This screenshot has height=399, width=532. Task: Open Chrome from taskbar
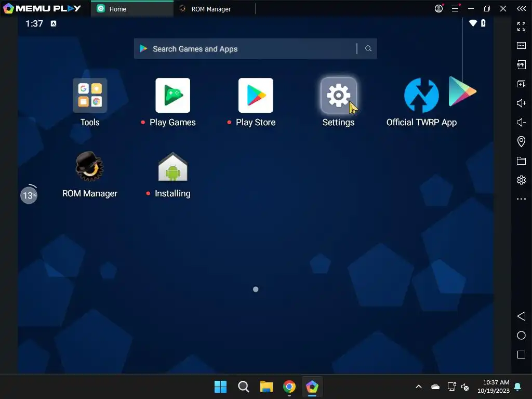(289, 387)
